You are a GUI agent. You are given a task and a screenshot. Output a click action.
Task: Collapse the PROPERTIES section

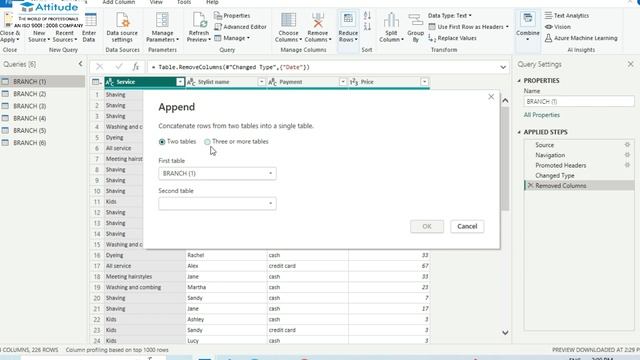coord(520,81)
